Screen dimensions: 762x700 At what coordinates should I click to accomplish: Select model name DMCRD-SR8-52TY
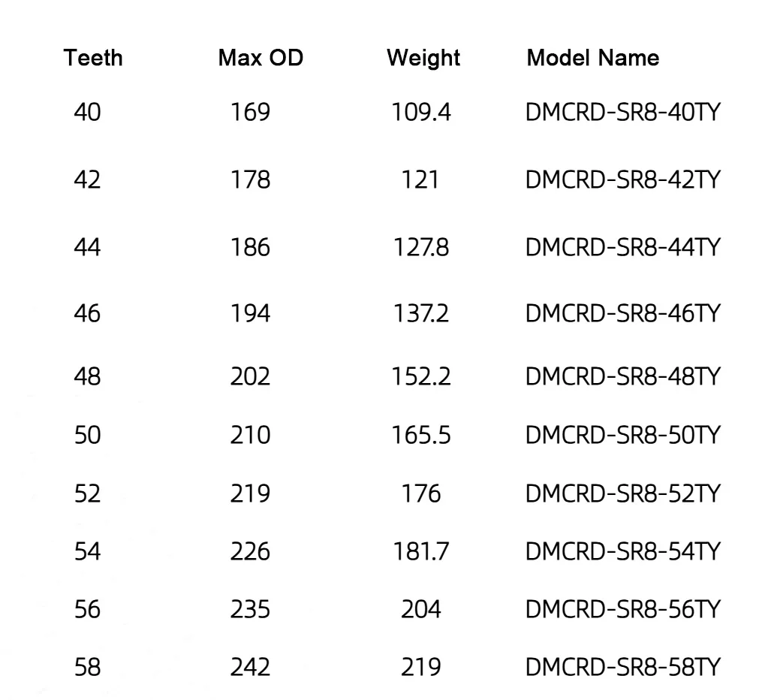pos(622,494)
